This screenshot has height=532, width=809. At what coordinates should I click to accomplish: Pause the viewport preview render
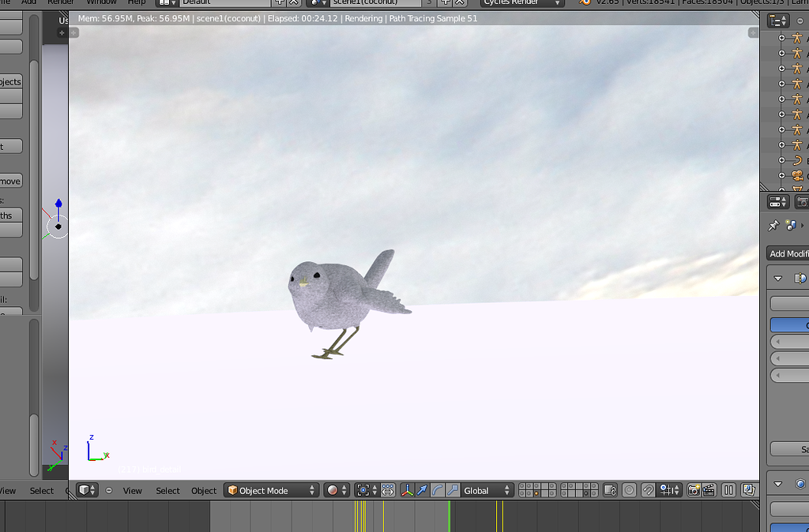(728, 490)
